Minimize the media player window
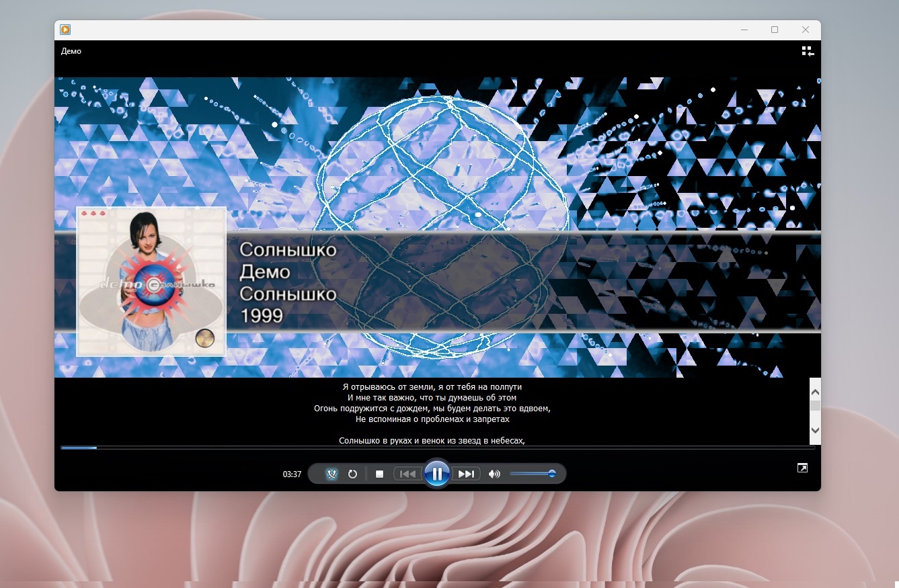899x588 pixels. tap(744, 30)
